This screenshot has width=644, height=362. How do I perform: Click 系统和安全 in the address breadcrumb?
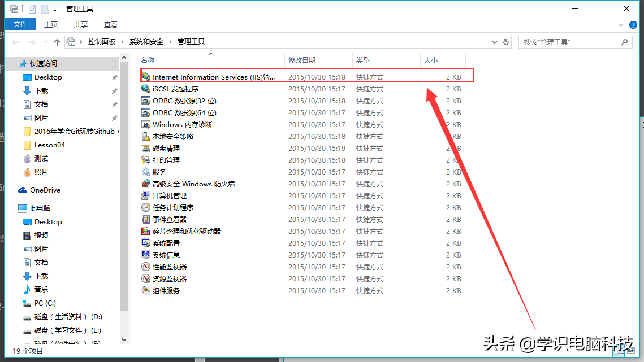coord(146,42)
